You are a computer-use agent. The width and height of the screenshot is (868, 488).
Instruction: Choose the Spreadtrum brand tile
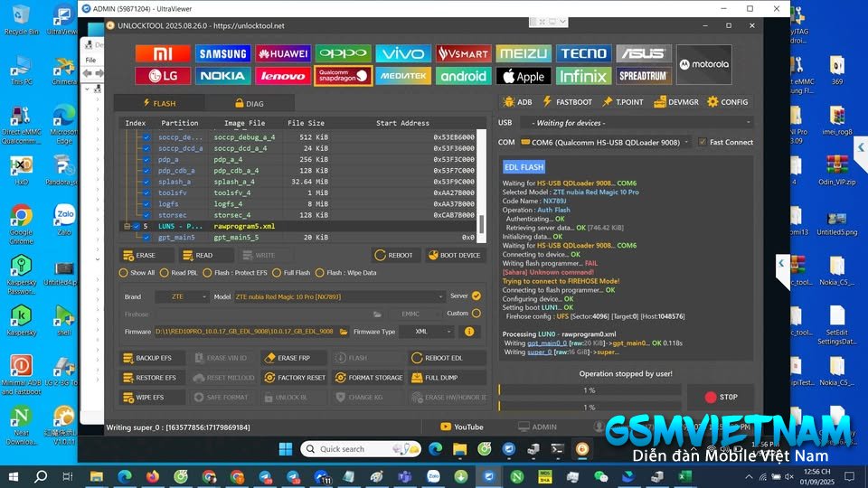click(x=644, y=76)
